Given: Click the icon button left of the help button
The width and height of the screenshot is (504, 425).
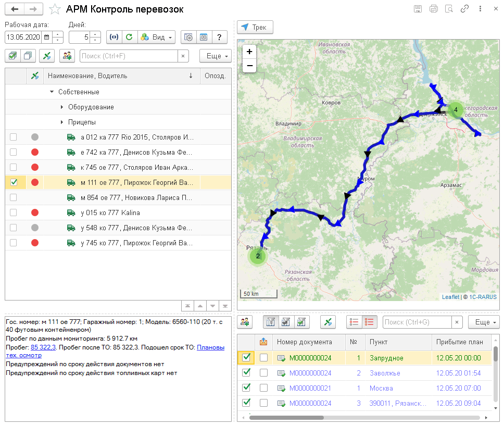Looking at the screenshot, I should click(x=204, y=37).
